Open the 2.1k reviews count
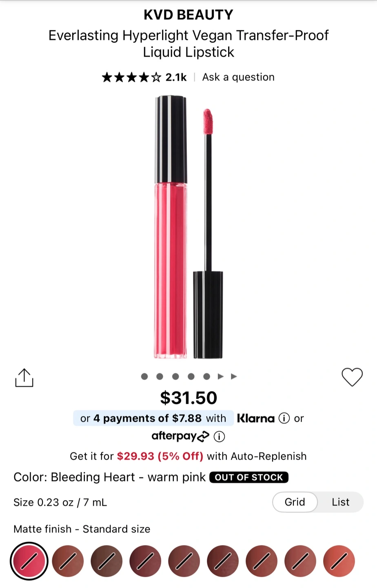 (176, 77)
